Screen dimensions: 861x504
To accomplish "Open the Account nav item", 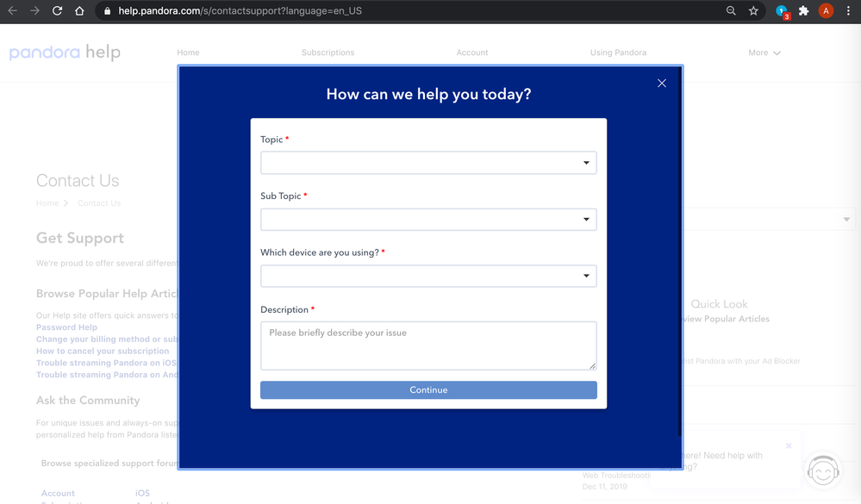I will pos(472,53).
